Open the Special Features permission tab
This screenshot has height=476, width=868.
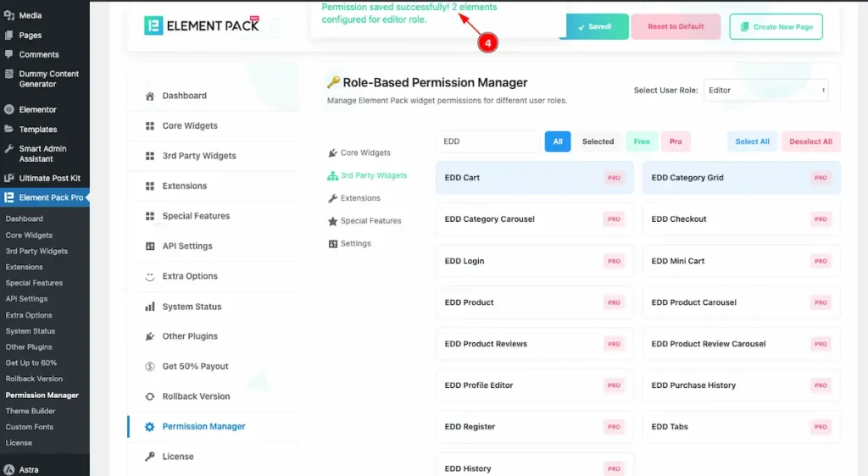pyautogui.click(x=370, y=221)
